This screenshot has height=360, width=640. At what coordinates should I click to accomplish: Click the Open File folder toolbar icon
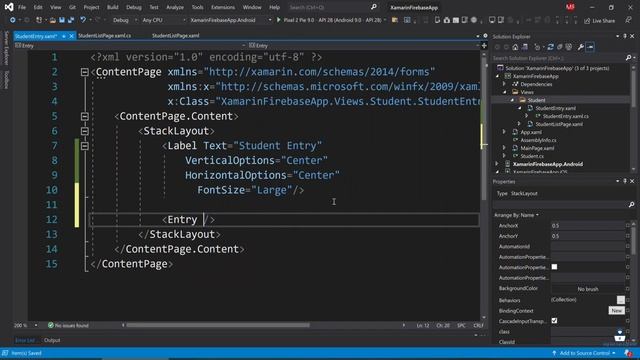pos(53,20)
